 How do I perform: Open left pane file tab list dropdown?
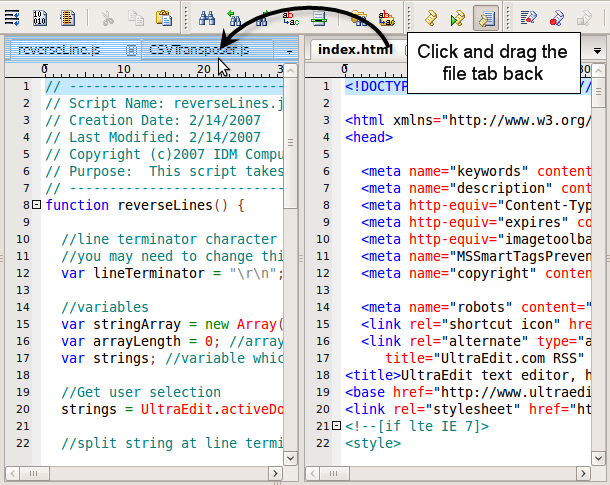289,51
